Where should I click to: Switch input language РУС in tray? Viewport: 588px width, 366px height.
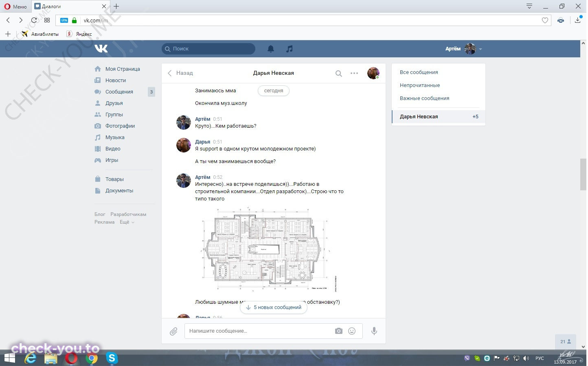[540, 358]
